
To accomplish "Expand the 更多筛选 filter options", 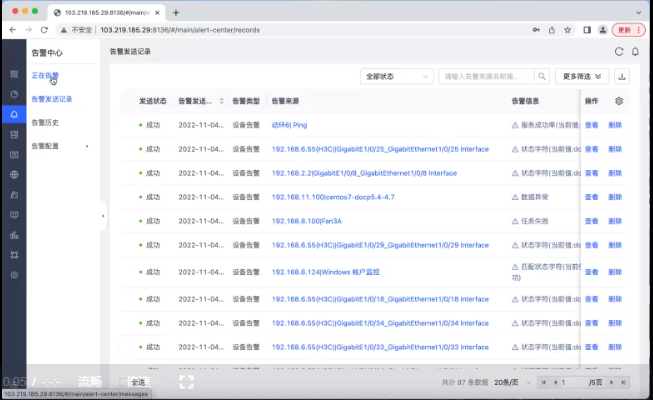I will pyautogui.click(x=583, y=76).
